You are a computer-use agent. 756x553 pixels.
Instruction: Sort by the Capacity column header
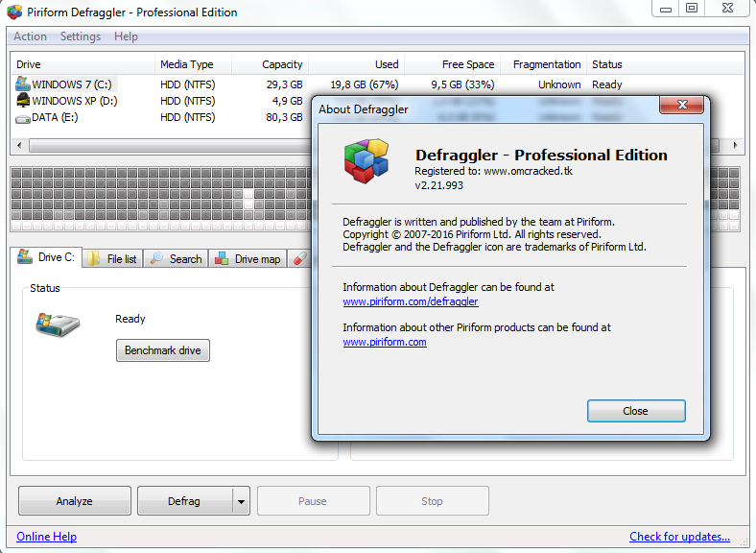(270, 64)
